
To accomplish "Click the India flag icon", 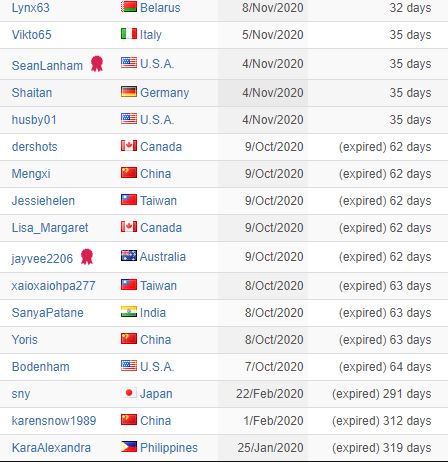I will tap(129, 311).
